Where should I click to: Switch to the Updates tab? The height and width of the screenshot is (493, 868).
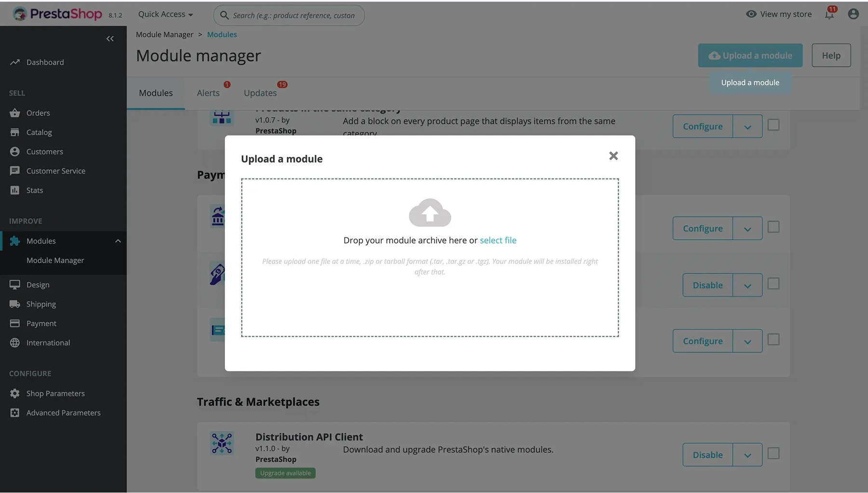[x=260, y=93]
